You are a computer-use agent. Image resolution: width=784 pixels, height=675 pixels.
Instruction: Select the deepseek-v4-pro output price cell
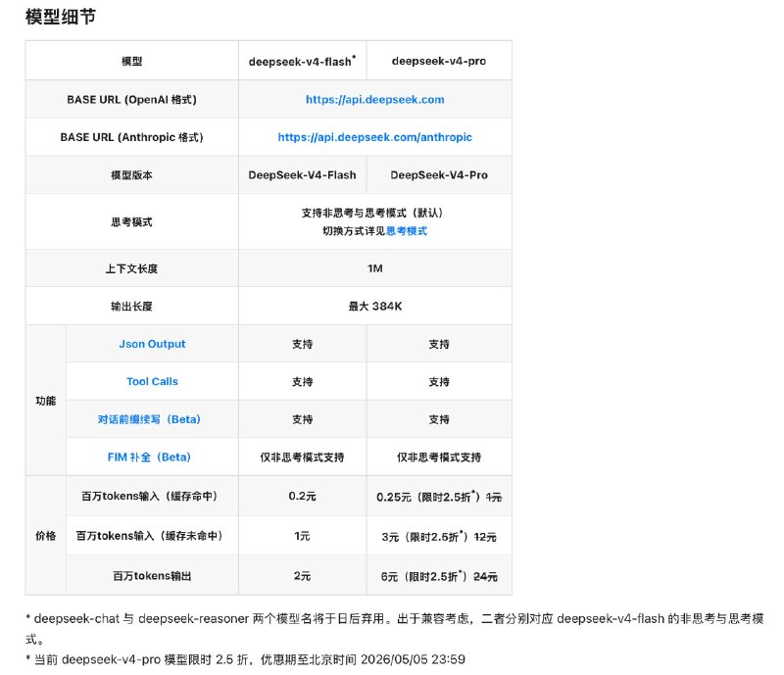(x=438, y=574)
